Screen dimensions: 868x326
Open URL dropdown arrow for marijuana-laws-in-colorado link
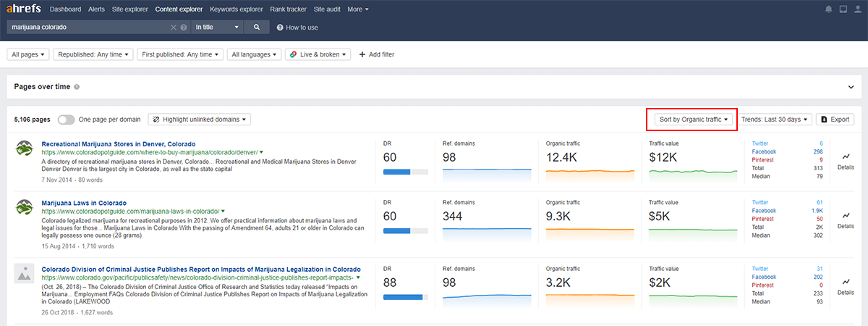pos(223,212)
